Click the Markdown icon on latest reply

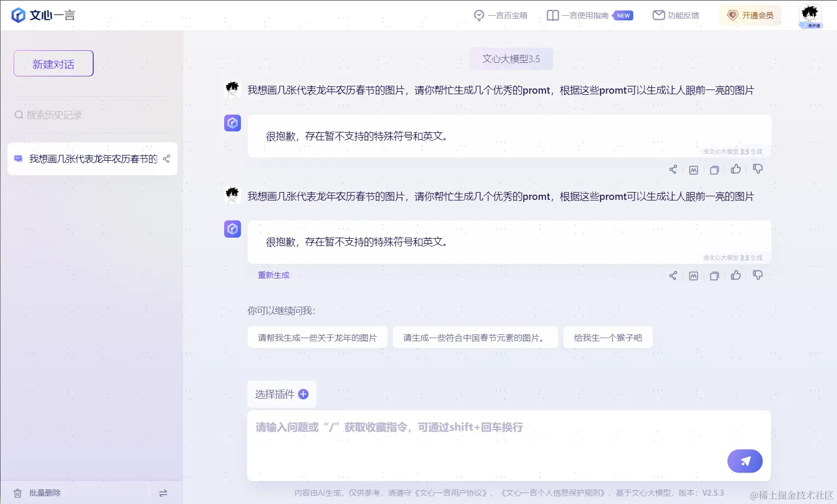point(693,276)
